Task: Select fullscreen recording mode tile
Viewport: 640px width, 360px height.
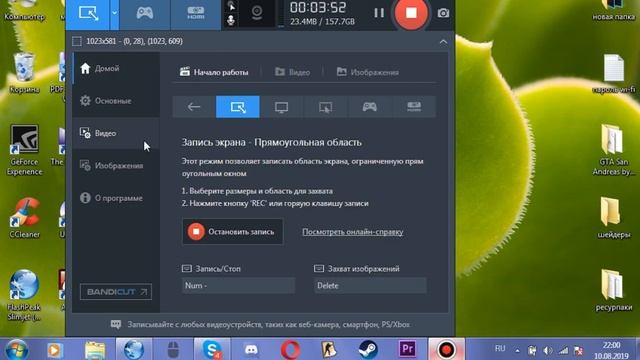Action: point(281,107)
